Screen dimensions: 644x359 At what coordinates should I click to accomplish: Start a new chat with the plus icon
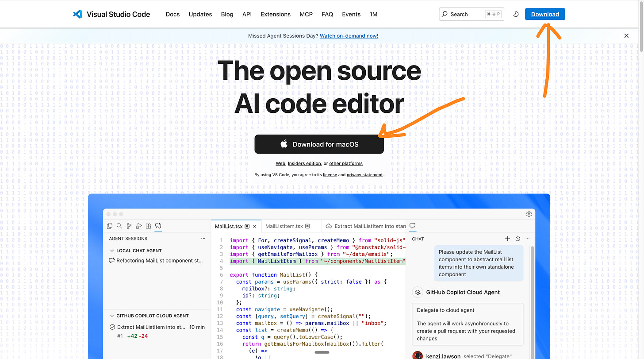508,239
